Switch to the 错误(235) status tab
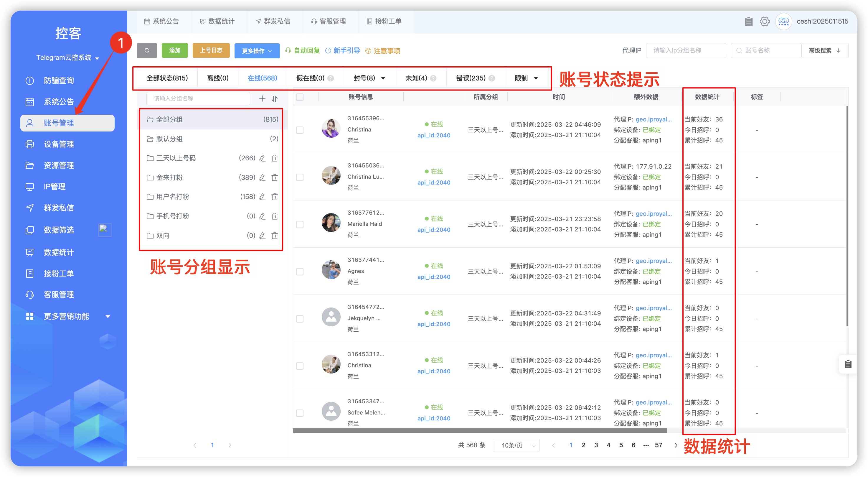Viewport: 868px width, 477px height. pos(471,78)
